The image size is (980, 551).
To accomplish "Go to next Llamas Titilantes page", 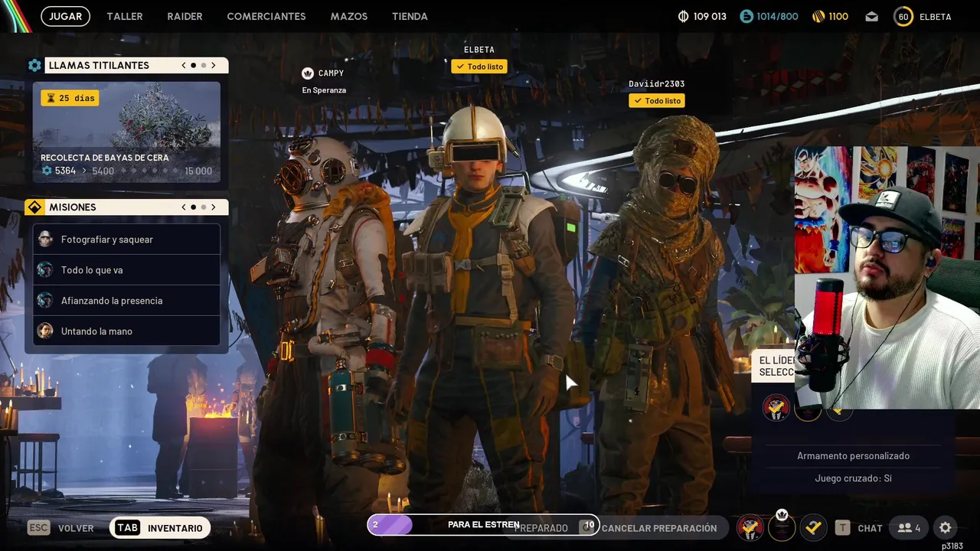I will click(x=214, y=66).
